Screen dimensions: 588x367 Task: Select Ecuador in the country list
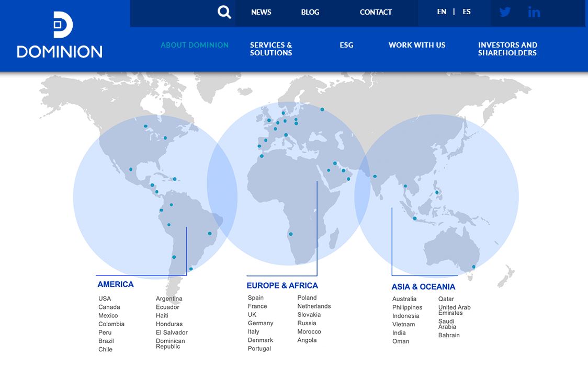[167, 307]
